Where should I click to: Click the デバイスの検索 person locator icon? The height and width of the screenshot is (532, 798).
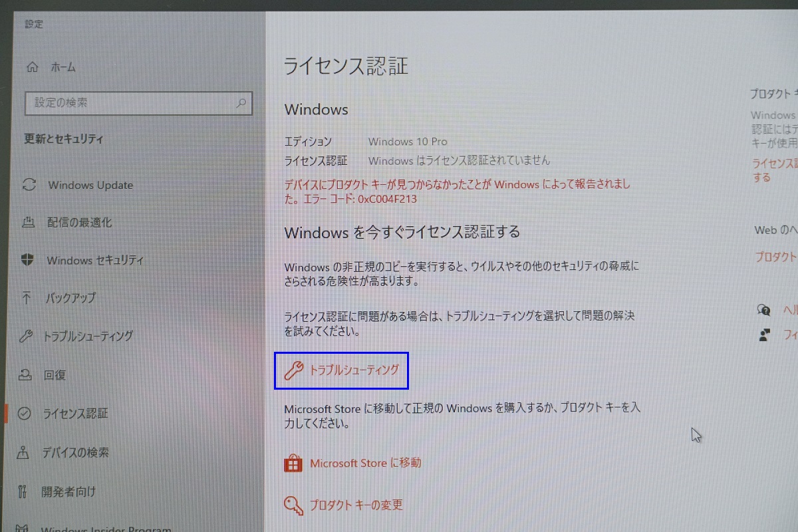[x=24, y=452]
